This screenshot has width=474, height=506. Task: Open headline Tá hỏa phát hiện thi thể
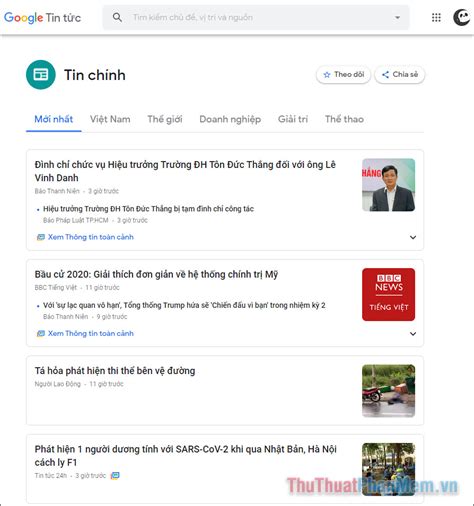[x=115, y=371]
